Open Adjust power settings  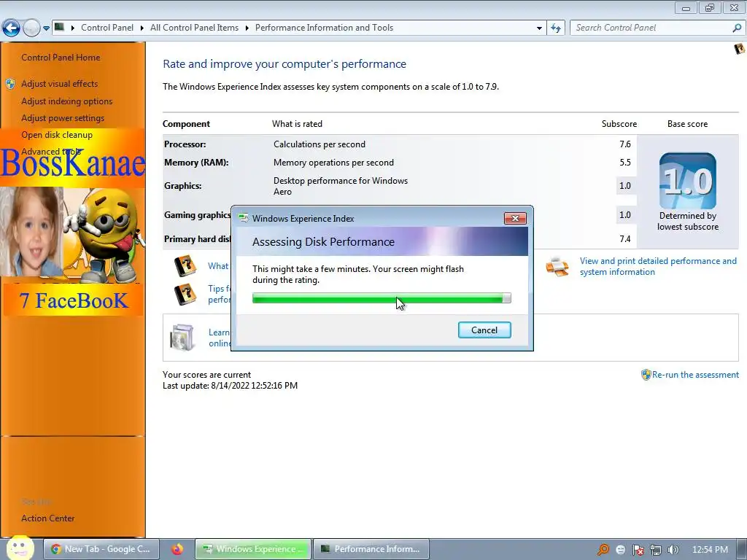63,118
